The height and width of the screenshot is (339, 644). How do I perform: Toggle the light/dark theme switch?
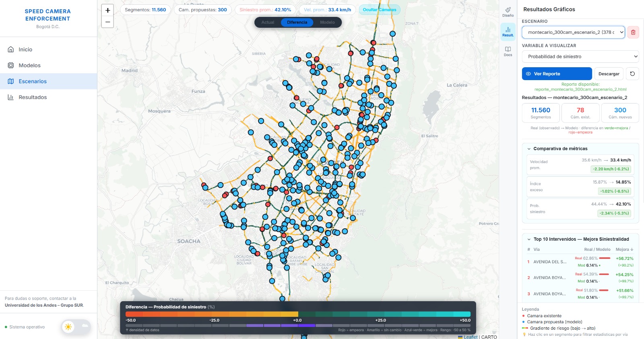tap(76, 327)
